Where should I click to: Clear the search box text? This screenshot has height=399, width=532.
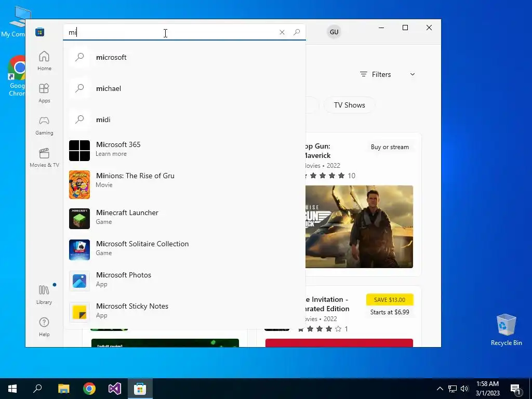click(282, 32)
